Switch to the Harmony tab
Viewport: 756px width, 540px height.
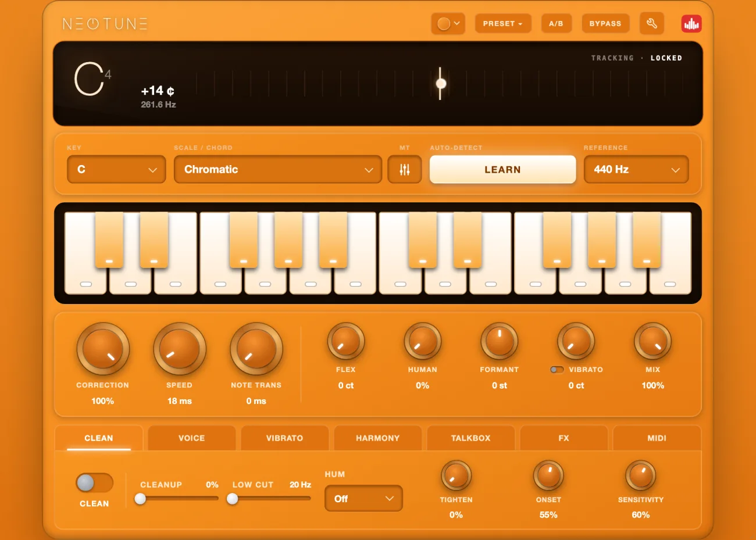point(378,438)
